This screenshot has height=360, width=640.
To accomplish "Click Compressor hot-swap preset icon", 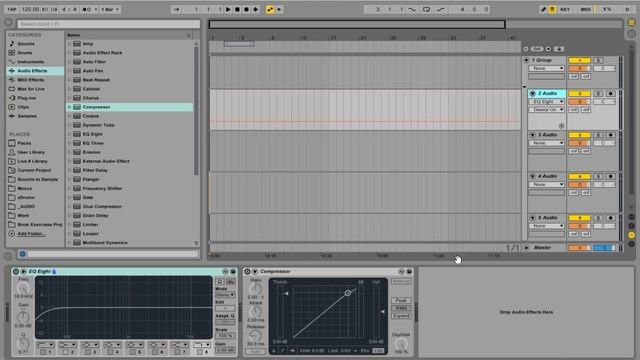I will [x=401, y=271].
